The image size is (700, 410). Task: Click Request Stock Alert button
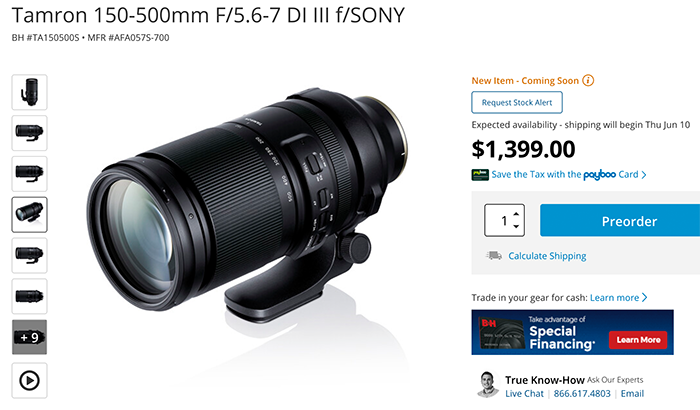(x=517, y=102)
